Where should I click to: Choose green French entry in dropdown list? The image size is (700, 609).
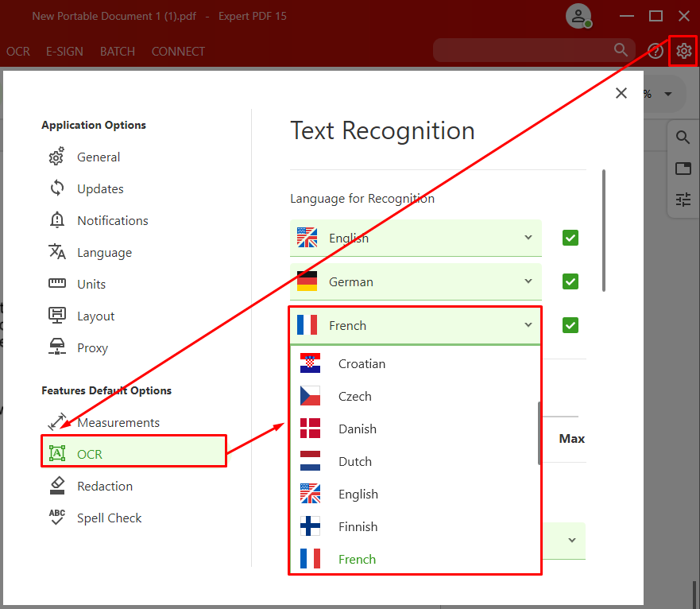point(416,559)
